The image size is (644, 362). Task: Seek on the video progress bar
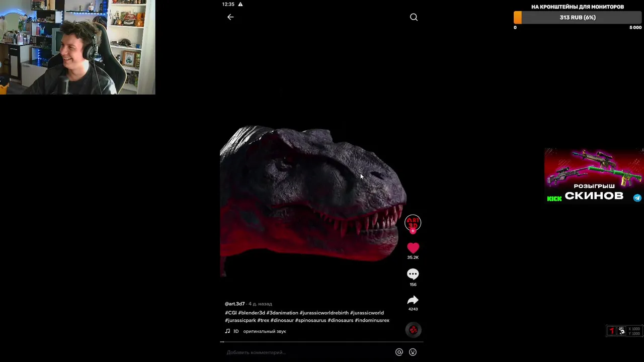[x=322, y=342]
